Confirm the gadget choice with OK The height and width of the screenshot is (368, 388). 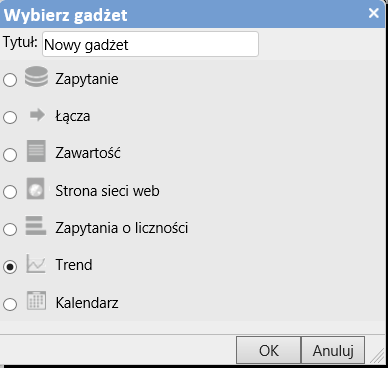(x=268, y=350)
